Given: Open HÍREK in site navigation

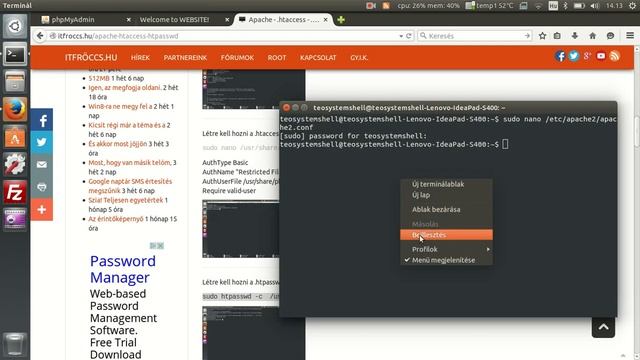Looking at the screenshot, I should (x=140, y=58).
